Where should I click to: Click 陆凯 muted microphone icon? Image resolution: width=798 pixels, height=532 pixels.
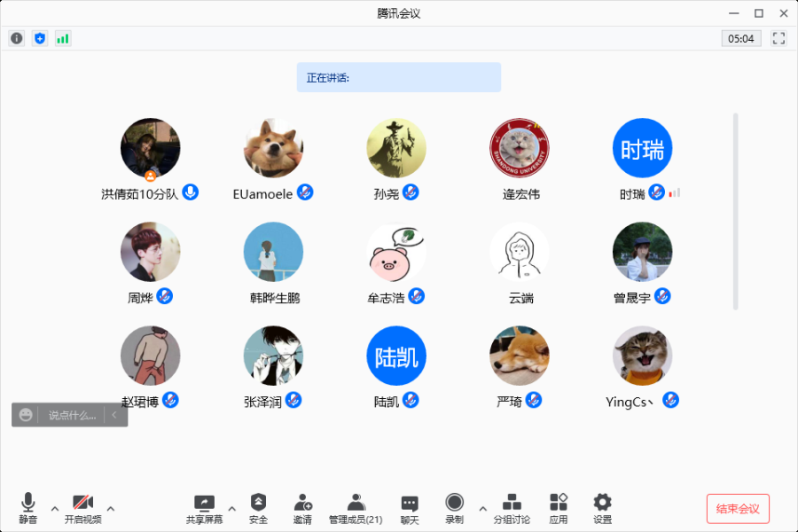coord(411,400)
